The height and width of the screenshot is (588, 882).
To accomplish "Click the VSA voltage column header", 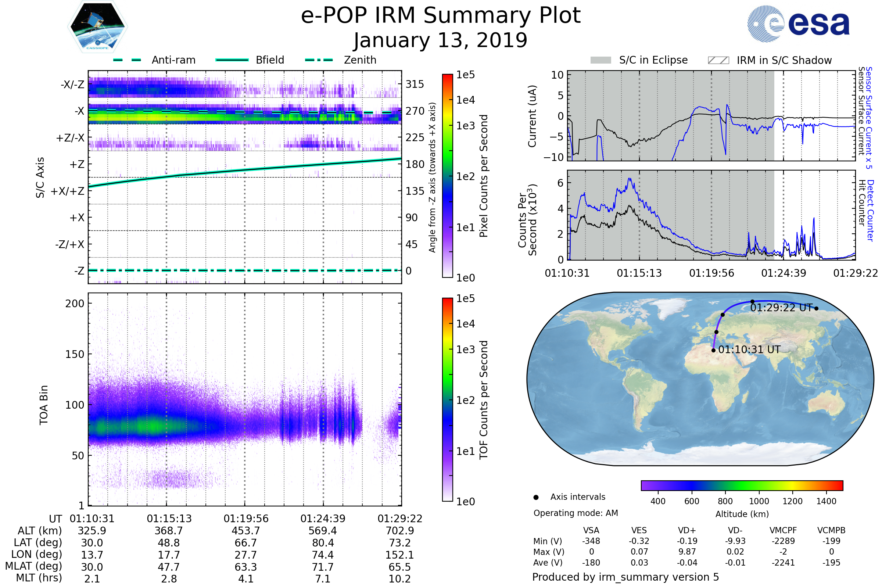I will [591, 530].
